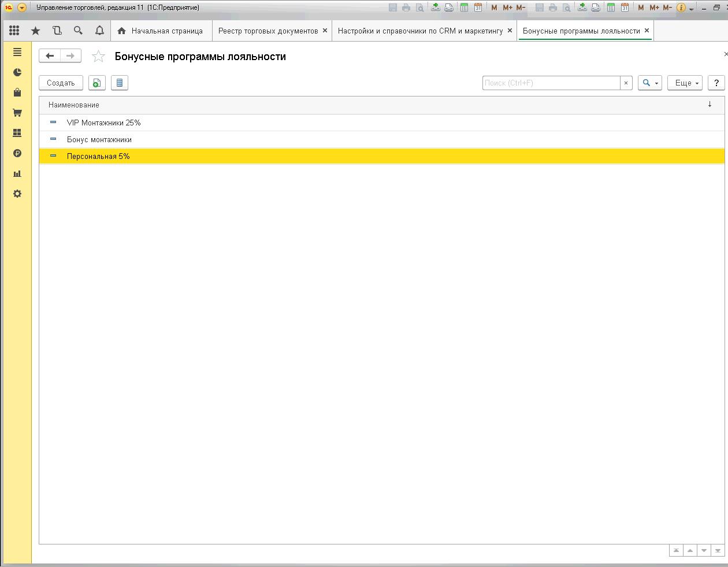This screenshot has height=567, width=728.
Task: Expand the search options magnifier dropdown
Action: click(649, 83)
